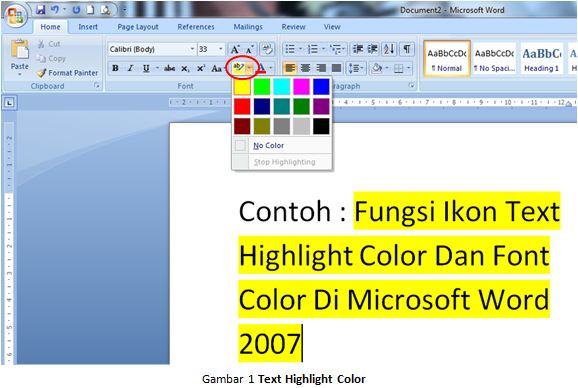Screen dimensions: 578x388
Task: Apply the Normal style
Action: pos(447,59)
